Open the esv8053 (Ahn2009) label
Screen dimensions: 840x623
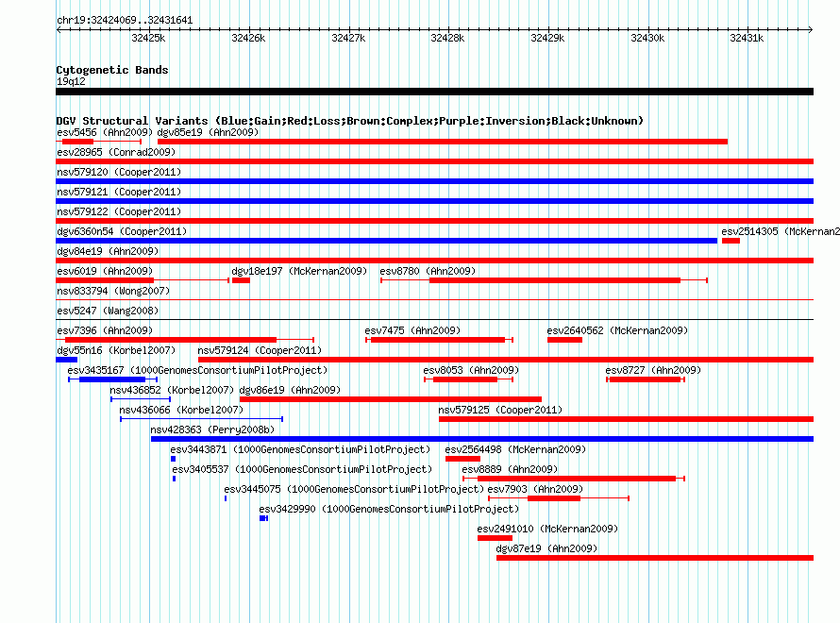[471, 370]
